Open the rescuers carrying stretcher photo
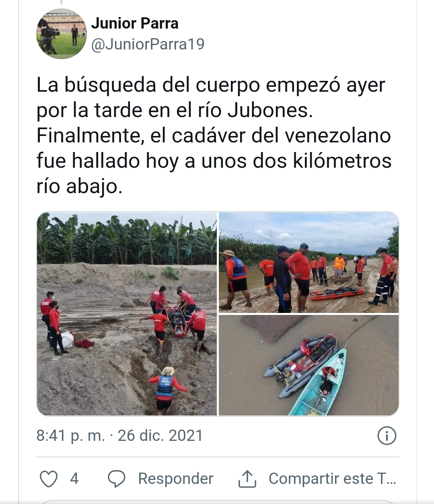This screenshot has height=504, width=434. pos(127,314)
